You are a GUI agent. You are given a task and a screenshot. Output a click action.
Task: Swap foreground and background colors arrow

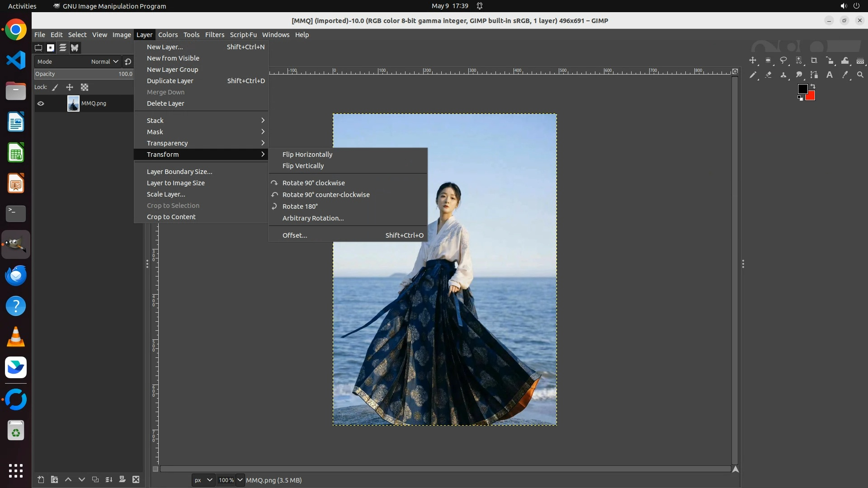click(813, 86)
